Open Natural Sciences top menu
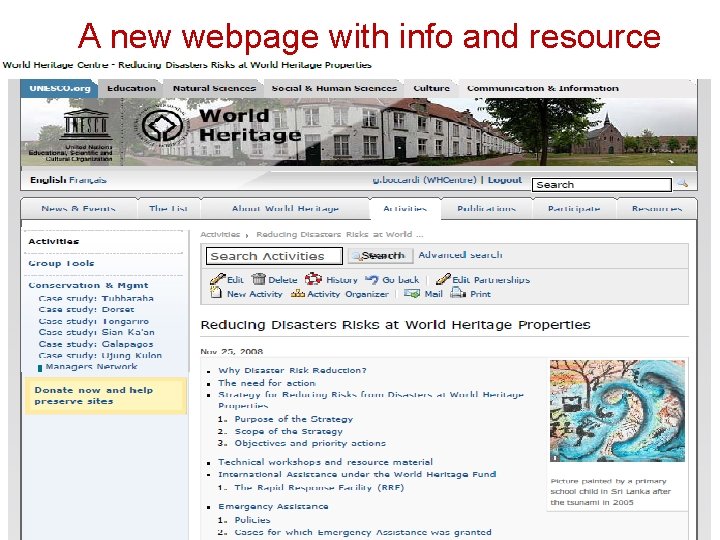720x540 pixels. (x=214, y=88)
